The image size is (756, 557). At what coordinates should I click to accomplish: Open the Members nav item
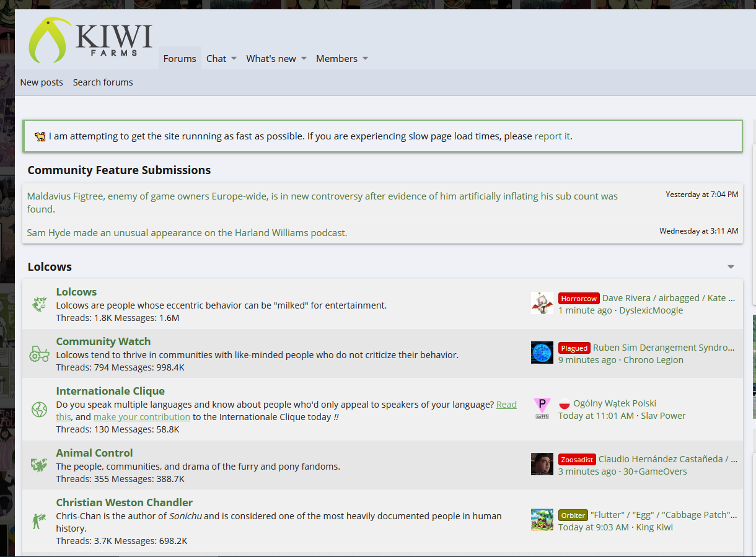point(336,58)
